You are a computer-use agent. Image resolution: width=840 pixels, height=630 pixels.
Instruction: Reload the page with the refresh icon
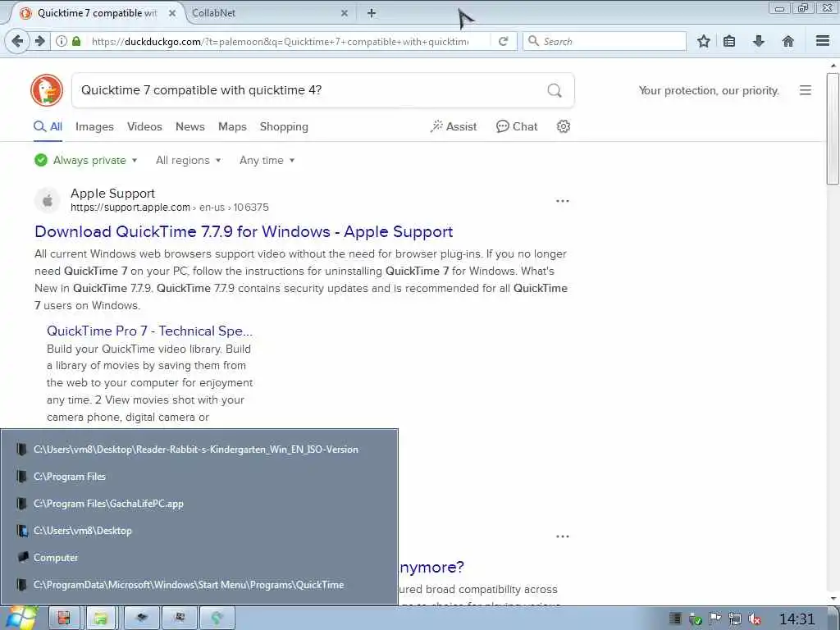pos(503,41)
